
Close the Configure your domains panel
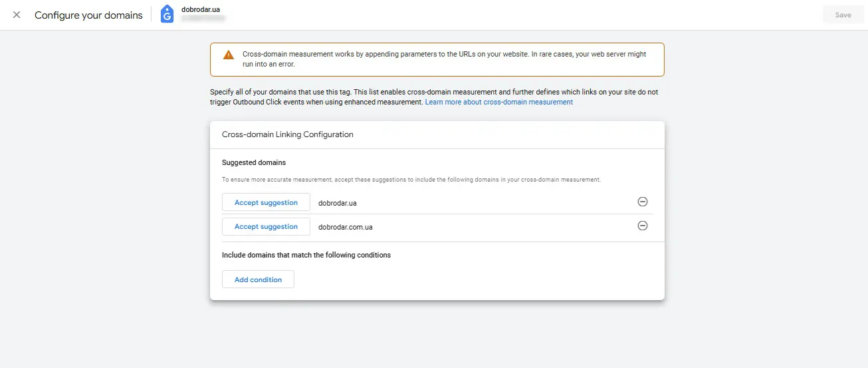[17, 15]
